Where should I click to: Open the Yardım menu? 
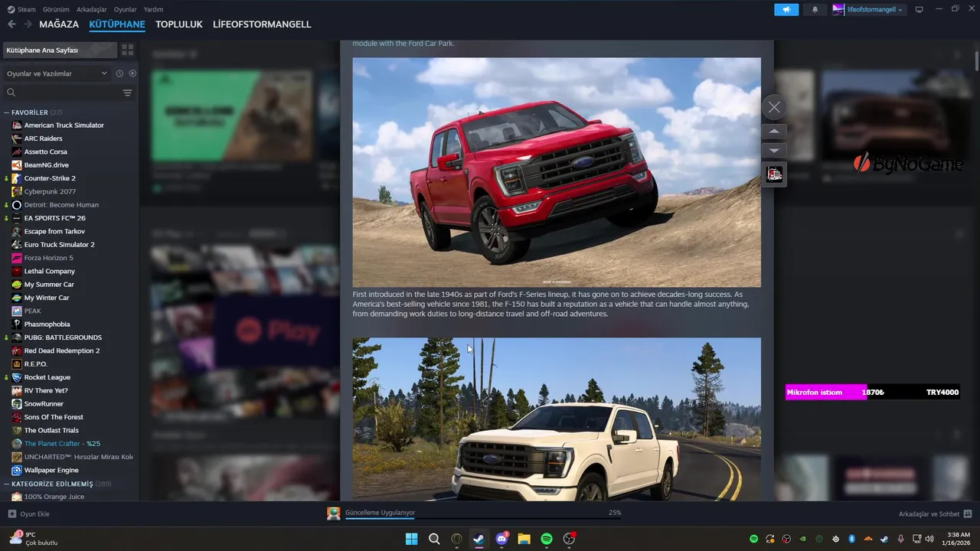pyautogui.click(x=153, y=9)
